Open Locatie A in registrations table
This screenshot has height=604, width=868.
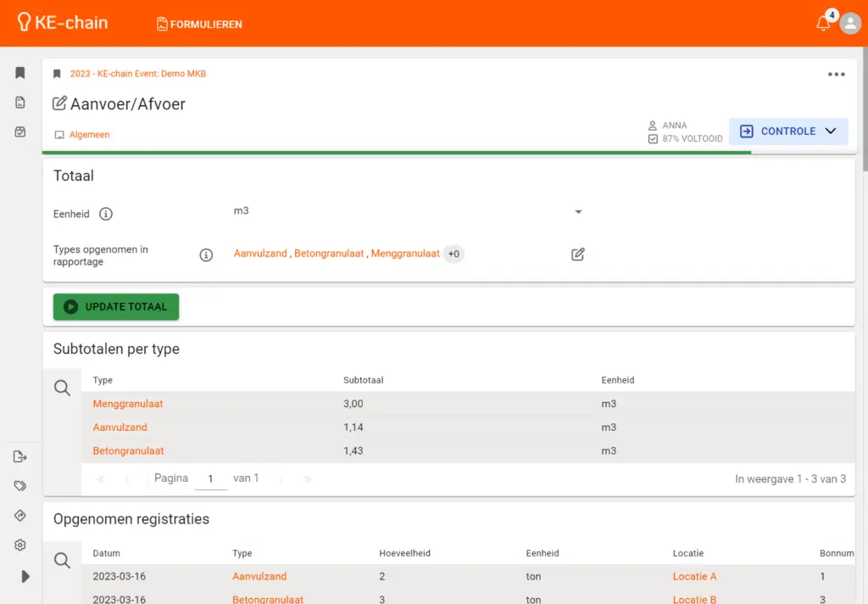point(694,576)
